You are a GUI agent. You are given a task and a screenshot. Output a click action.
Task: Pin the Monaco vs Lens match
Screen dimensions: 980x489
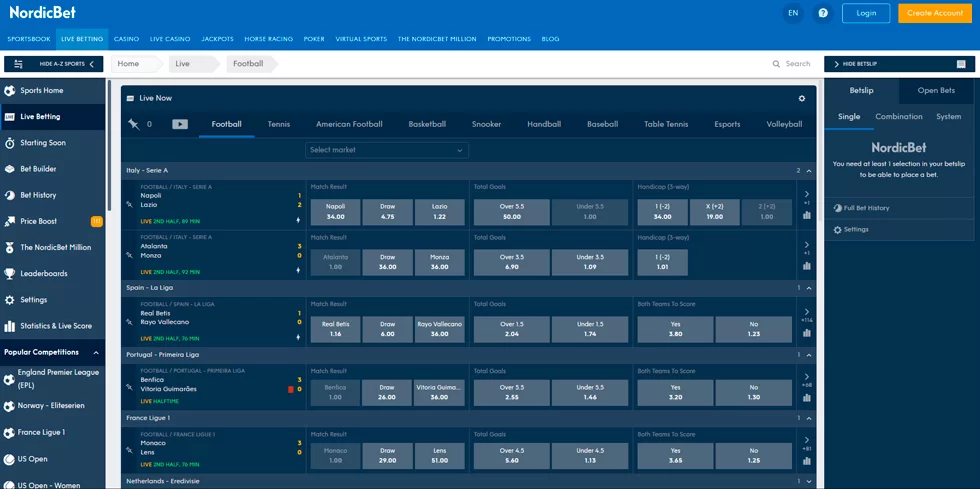tap(129, 451)
